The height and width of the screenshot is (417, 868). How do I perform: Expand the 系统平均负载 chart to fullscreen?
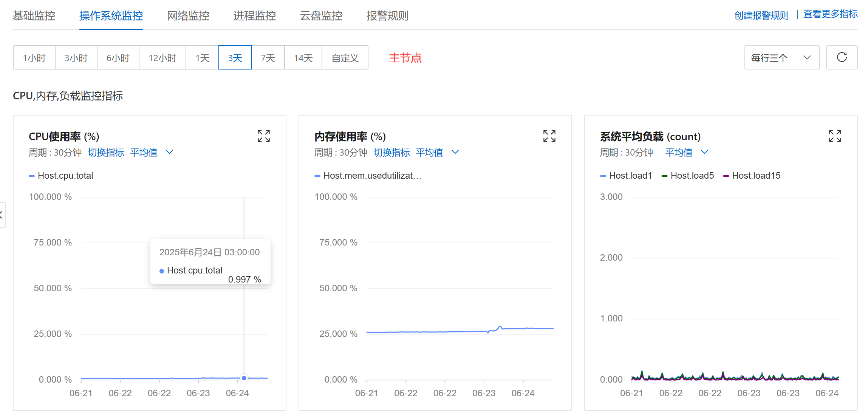pyautogui.click(x=835, y=136)
